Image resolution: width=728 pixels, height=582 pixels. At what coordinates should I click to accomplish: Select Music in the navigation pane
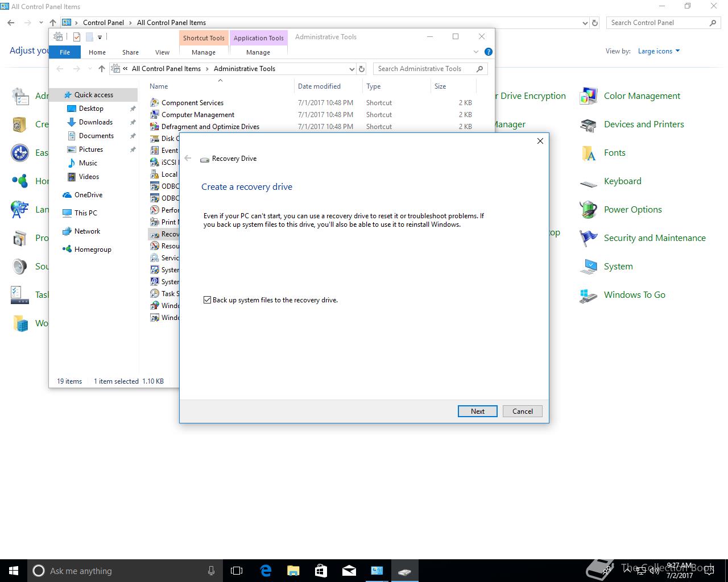[88, 163]
